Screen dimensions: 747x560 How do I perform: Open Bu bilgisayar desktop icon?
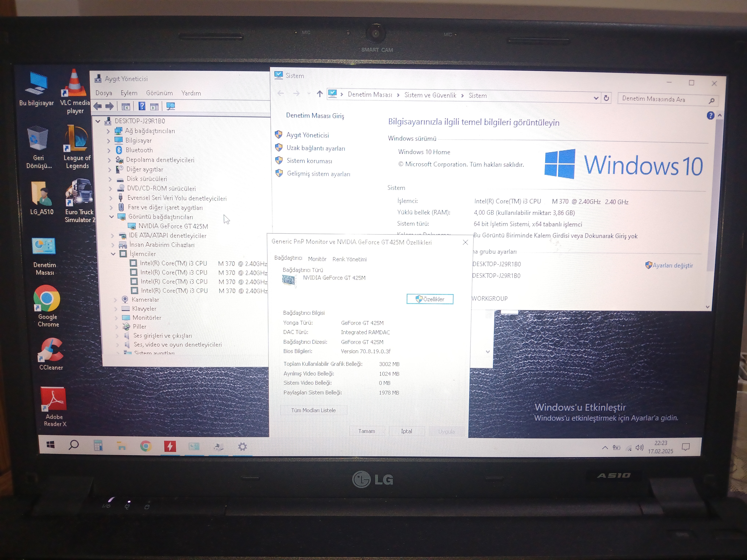(36, 89)
